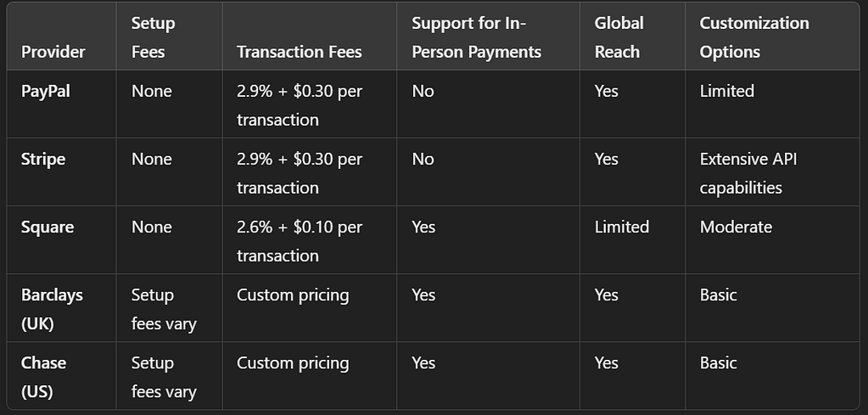
Task: Click Square's Moderate customization cell
Action: tap(736, 227)
